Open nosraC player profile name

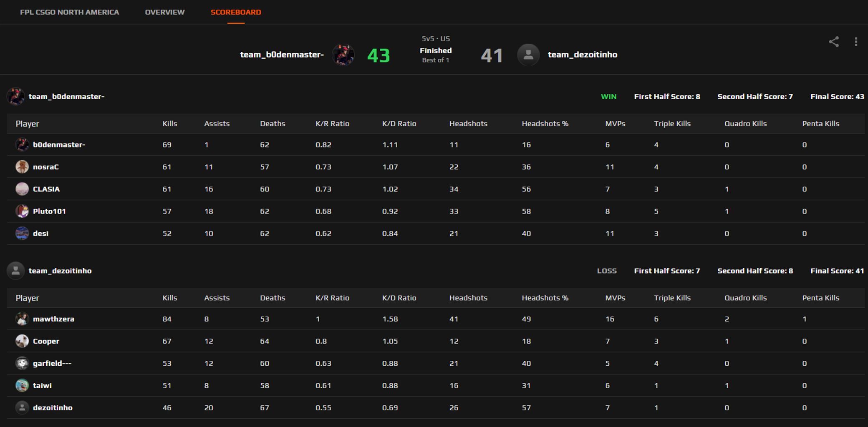(x=46, y=167)
